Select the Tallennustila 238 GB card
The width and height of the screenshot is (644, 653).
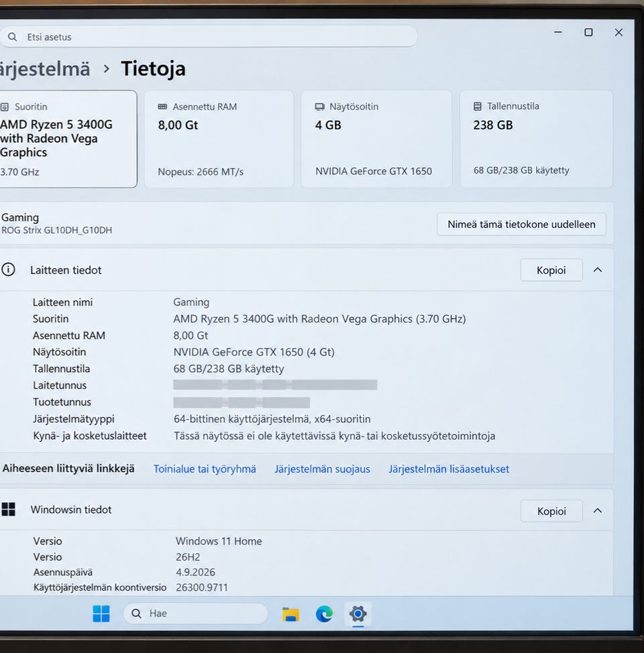(537, 139)
